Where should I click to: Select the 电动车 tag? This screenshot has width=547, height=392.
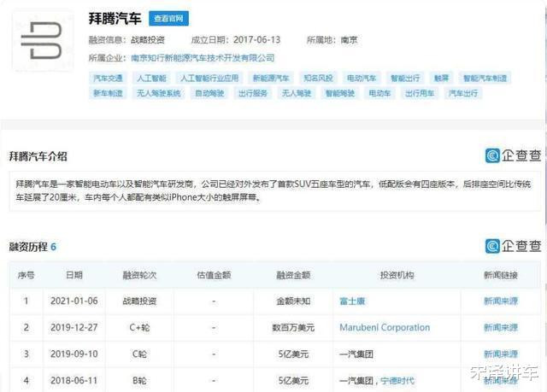click(379, 93)
